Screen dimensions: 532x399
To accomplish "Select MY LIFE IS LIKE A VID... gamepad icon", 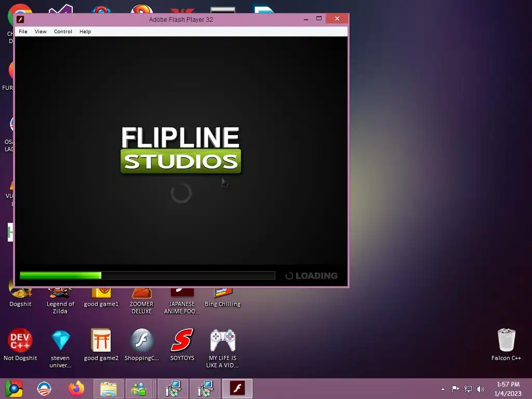I will click(222, 348).
